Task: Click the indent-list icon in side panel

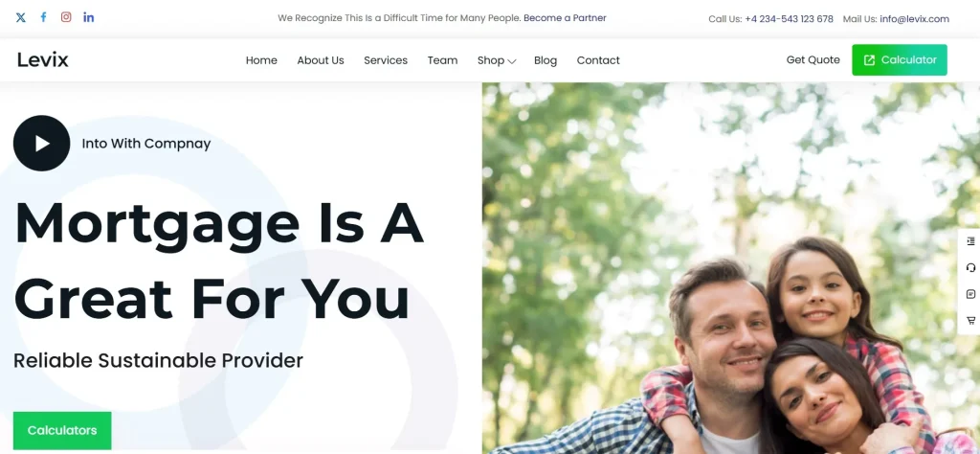Action: [x=970, y=241]
